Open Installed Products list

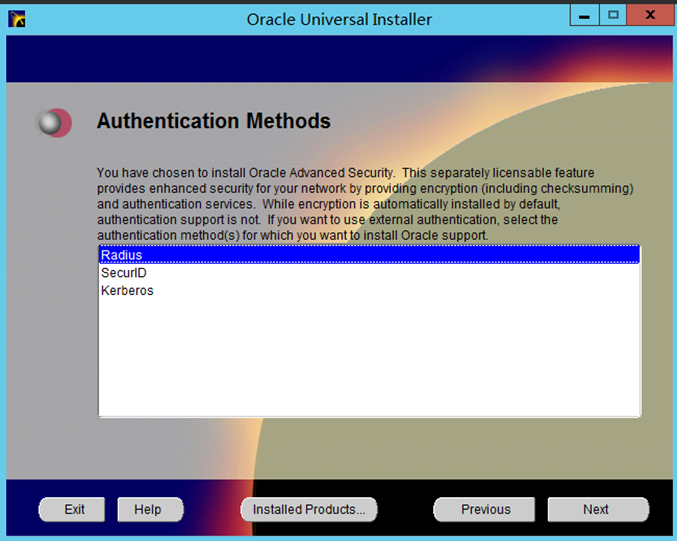click(309, 509)
